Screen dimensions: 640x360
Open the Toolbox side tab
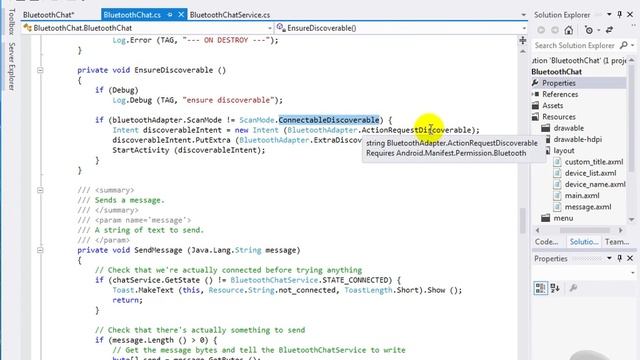click(12, 22)
